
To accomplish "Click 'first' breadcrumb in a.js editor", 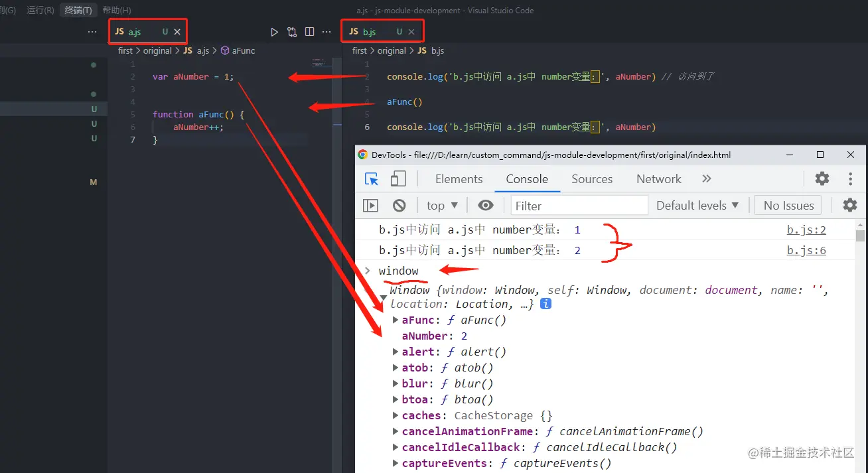I will pyautogui.click(x=125, y=50).
